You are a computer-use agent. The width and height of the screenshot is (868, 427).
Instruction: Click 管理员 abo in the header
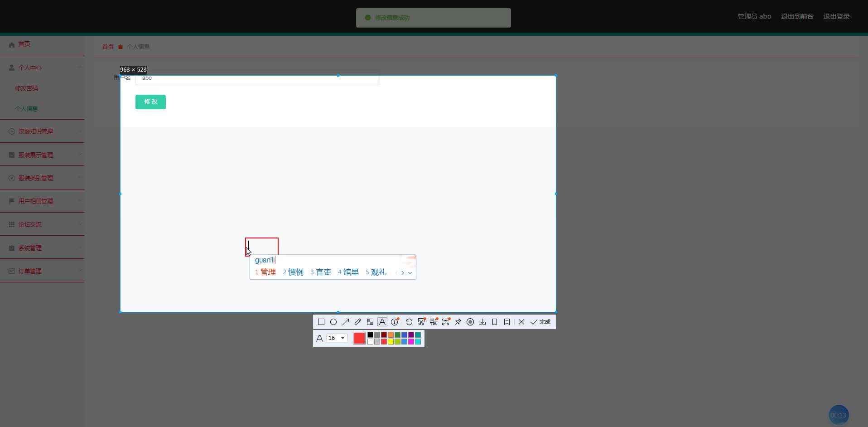tap(754, 16)
